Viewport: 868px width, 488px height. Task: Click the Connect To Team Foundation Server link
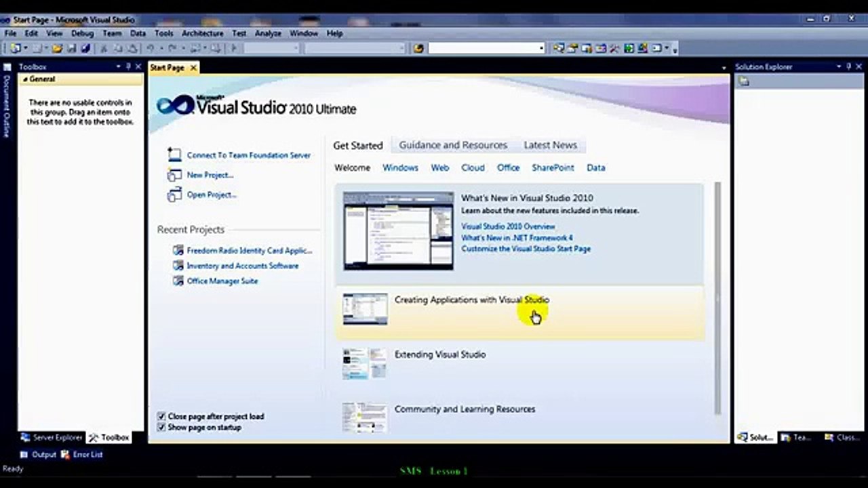click(248, 155)
